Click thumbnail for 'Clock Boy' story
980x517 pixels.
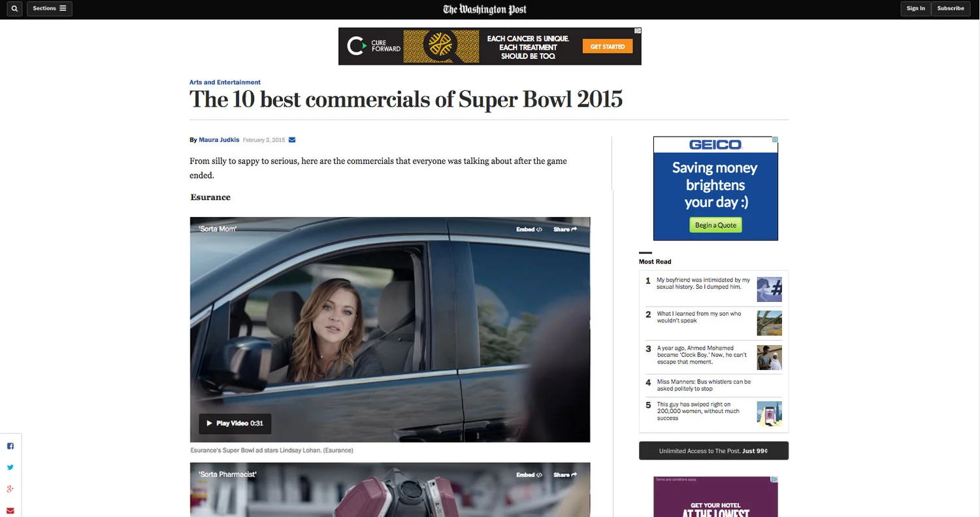769,358
